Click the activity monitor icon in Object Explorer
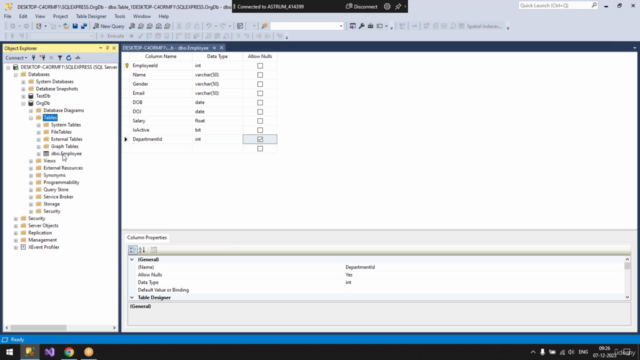 coord(78,58)
